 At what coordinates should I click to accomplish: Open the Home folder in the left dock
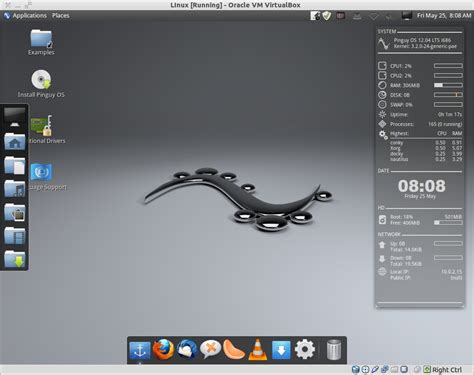(14, 142)
